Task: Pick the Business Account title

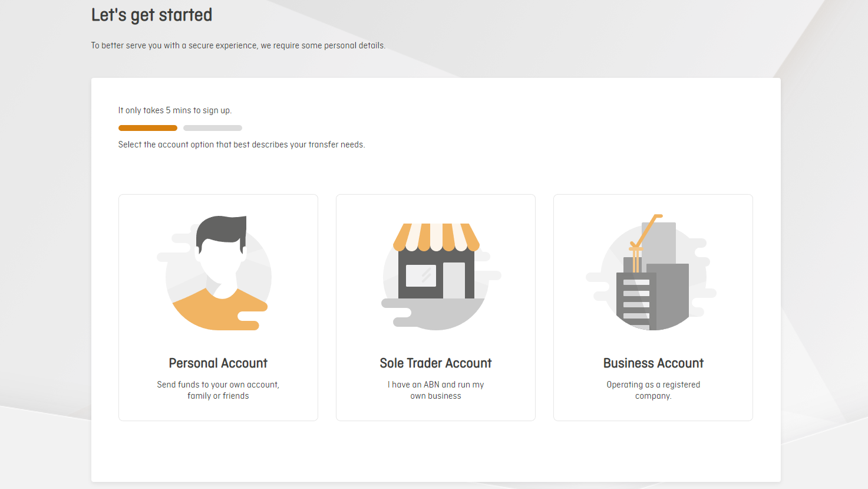Action: (x=653, y=363)
